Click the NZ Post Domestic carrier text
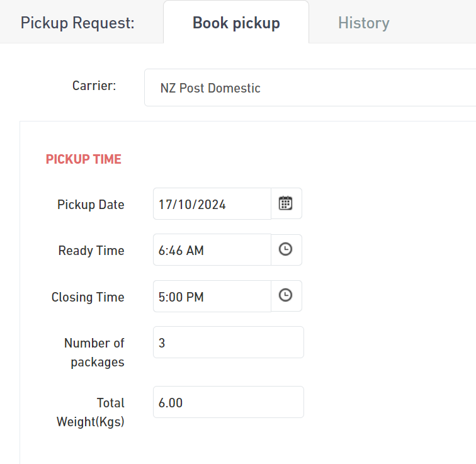476x464 pixels. (x=210, y=88)
